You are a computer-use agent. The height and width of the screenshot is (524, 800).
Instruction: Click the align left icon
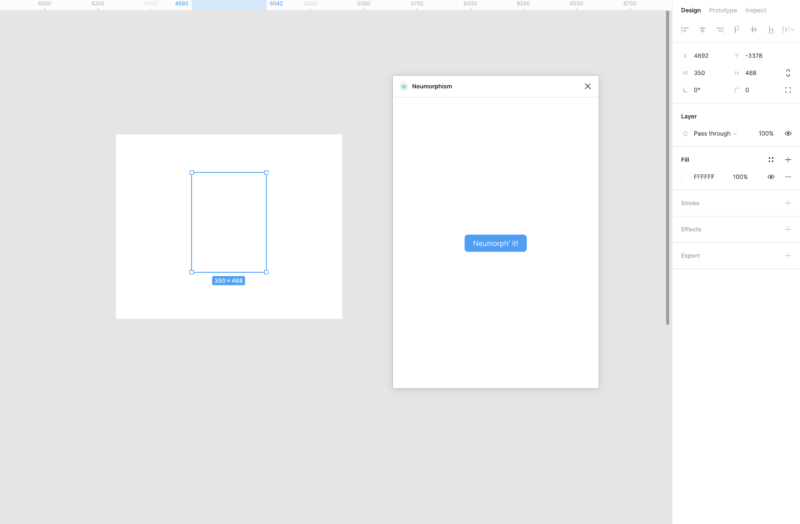pos(685,30)
